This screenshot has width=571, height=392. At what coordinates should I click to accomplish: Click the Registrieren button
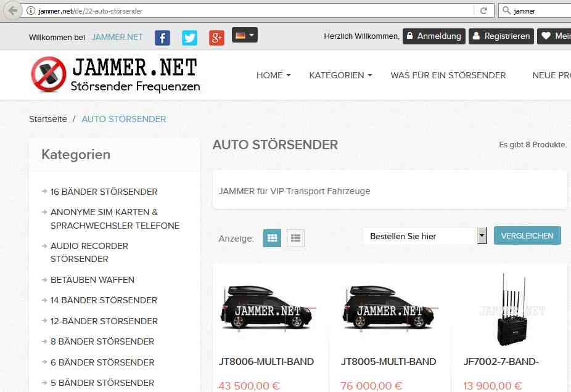click(x=501, y=36)
